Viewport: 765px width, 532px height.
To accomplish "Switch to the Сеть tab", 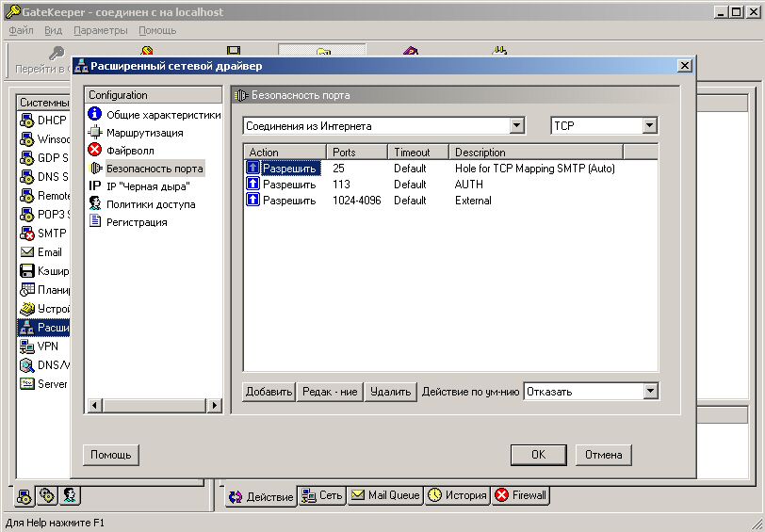I will pos(322,495).
